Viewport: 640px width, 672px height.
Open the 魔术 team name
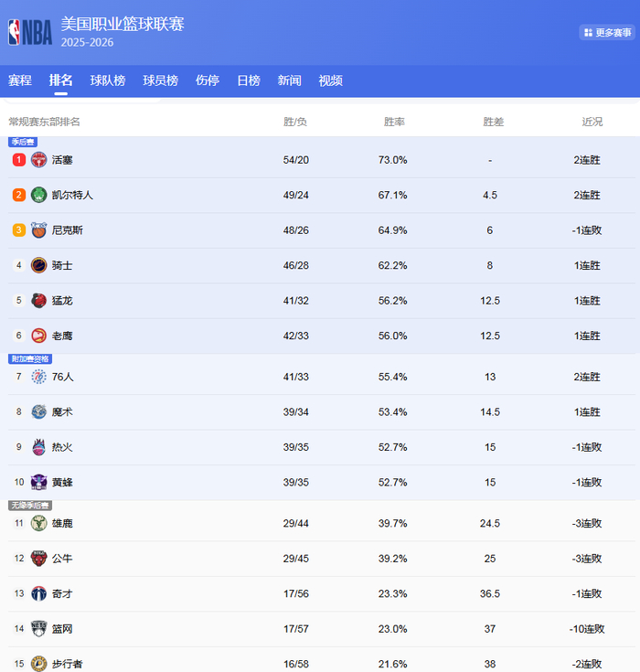(62, 411)
